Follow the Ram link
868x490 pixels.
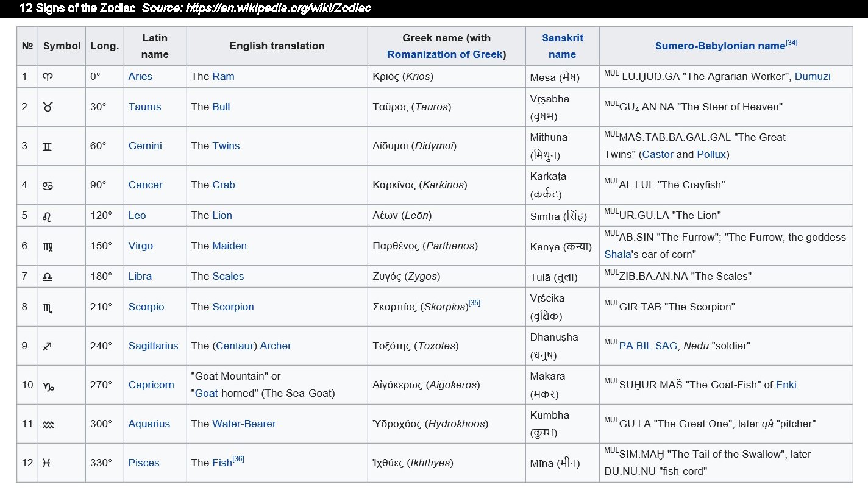click(223, 76)
